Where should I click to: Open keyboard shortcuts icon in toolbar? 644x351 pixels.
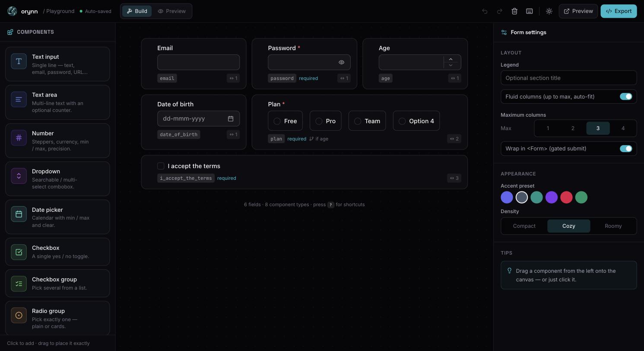click(x=530, y=11)
